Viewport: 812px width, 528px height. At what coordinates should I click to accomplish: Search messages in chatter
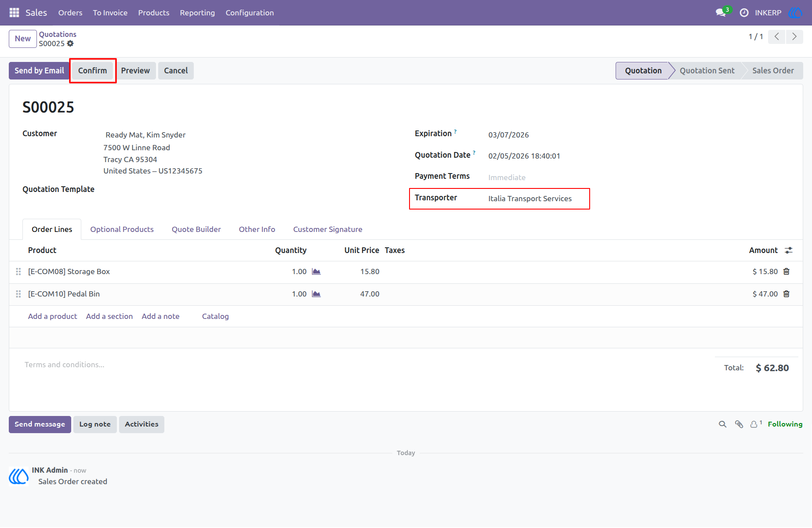pos(722,424)
